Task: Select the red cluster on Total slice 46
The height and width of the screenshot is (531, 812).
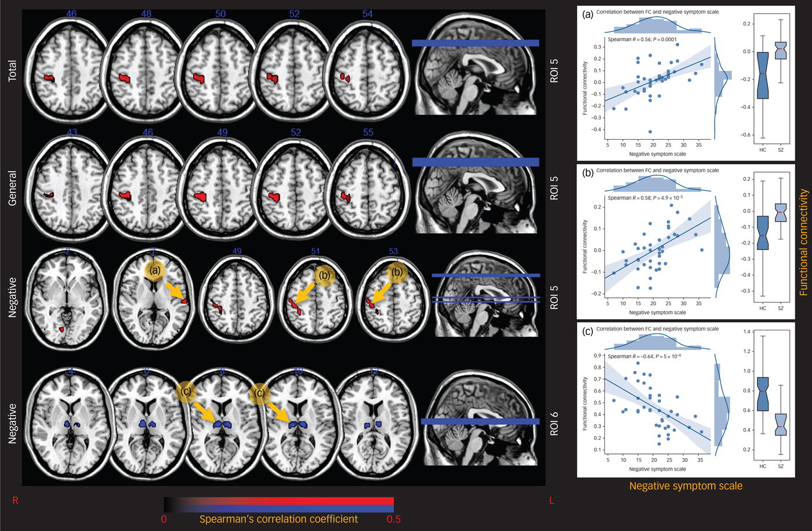Action: click(x=49, y=77)
